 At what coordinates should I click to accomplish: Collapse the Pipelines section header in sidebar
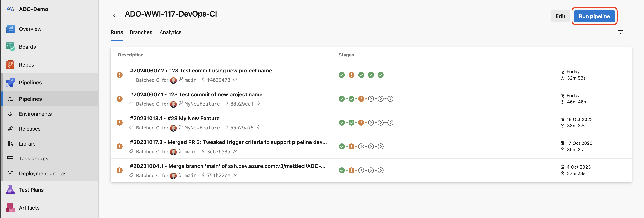click(30, 83)
